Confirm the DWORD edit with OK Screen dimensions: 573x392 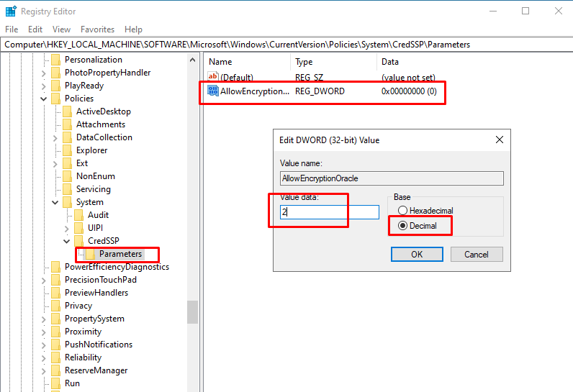[417, 255]
